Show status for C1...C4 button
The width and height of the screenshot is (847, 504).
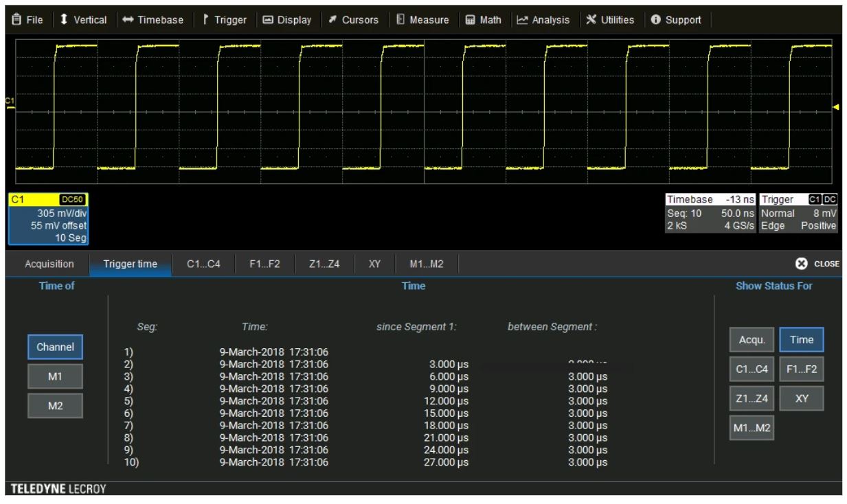[x=752, y=369]
